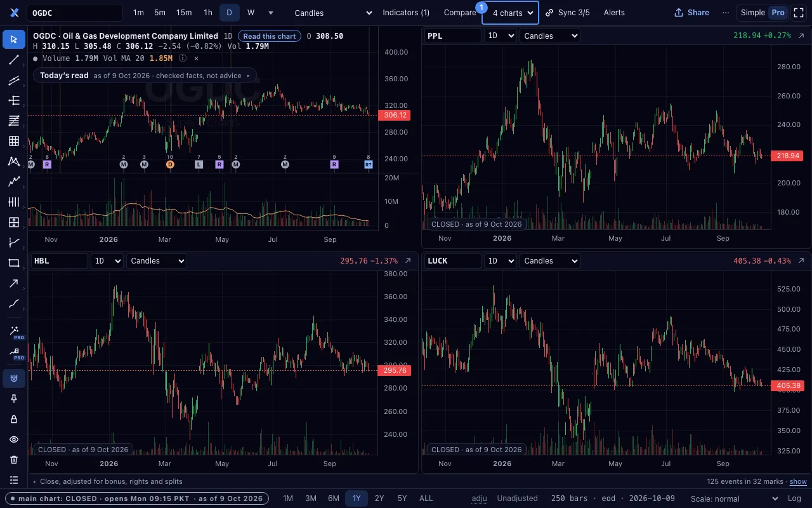
Task: Select the 6M range
Action: click(x=334, y=498)
